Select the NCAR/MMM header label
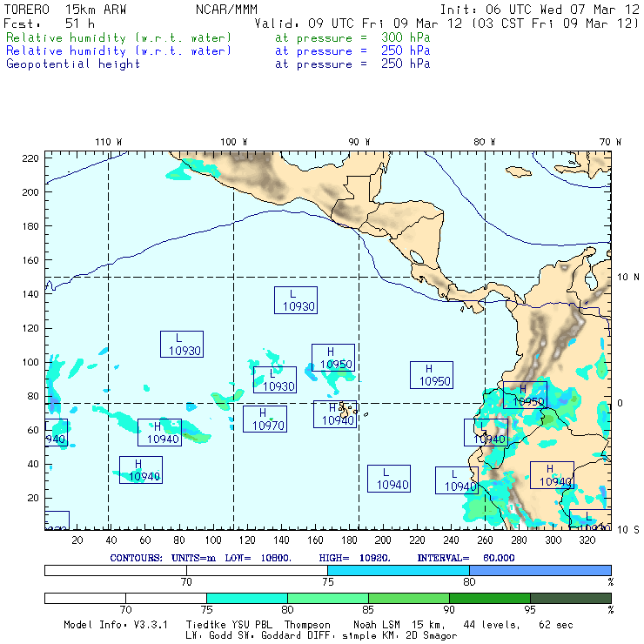The image size is (644, 644). [226, 10]
